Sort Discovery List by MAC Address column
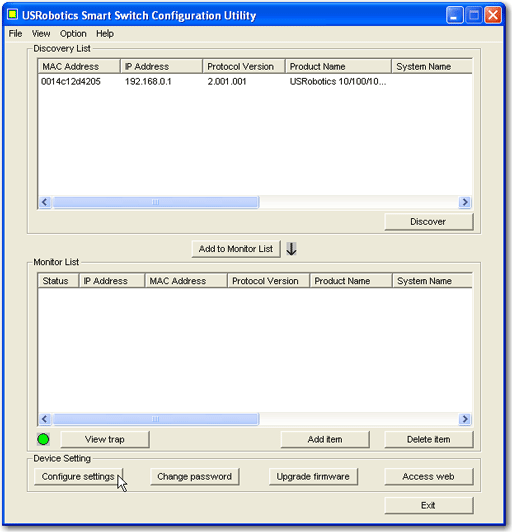The image size is (512, 532). click(x=79, y=66)
